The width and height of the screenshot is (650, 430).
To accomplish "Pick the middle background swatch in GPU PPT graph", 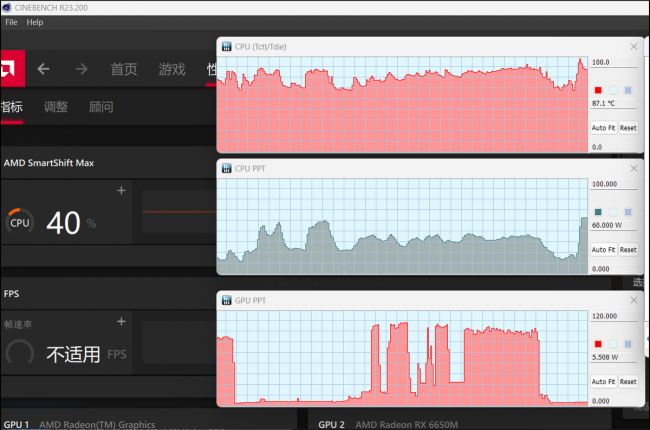I will (x=613, y=344).
